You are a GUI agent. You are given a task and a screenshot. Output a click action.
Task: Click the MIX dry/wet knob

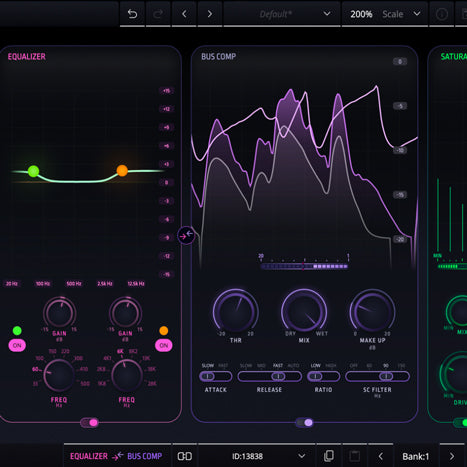[x=304, y=311]
